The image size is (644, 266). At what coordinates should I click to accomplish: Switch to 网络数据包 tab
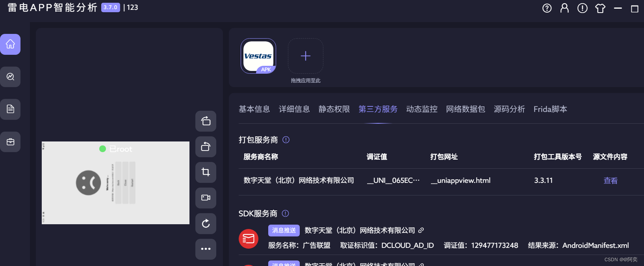[x=466, y=109]
